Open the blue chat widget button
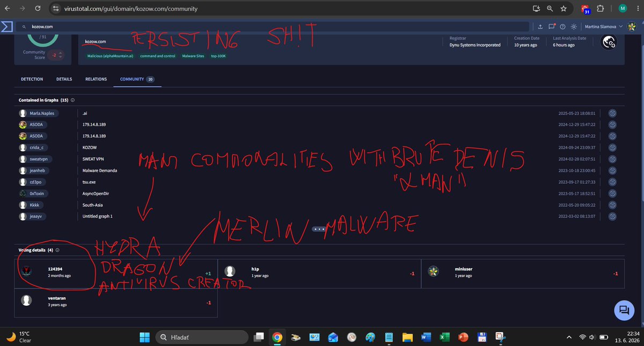644x346 pixels. click(624, 310)
